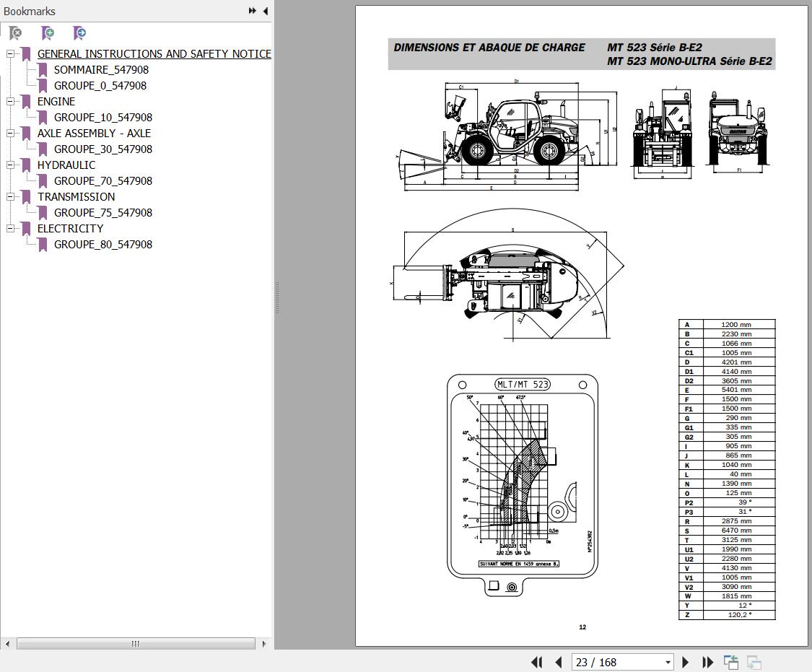The image size is (812, 672).
Task: Collapse the HYDRAULIC bookmark node
Action: pyautogui.click(x=10, y=165)
